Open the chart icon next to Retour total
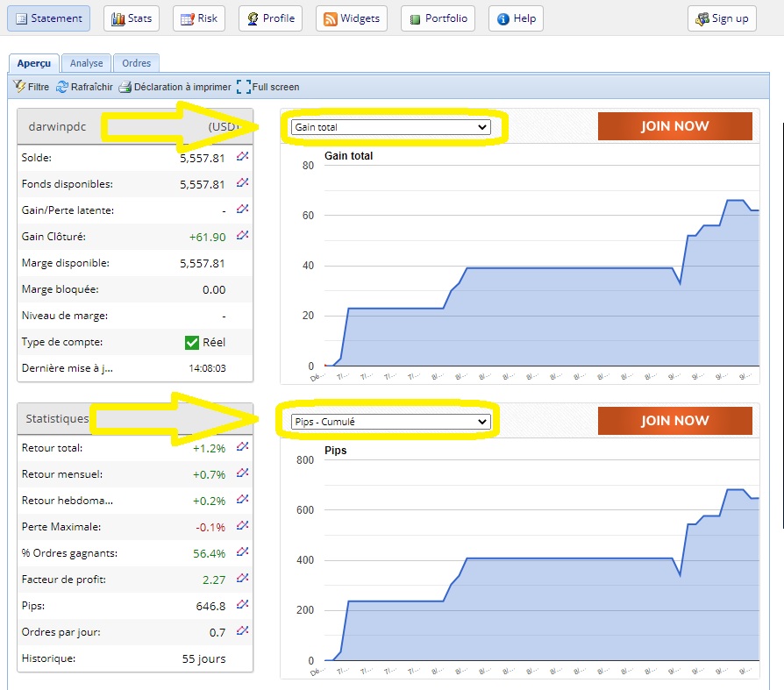Viewport: 784px width, 690px height. click(x=243, y=447)
